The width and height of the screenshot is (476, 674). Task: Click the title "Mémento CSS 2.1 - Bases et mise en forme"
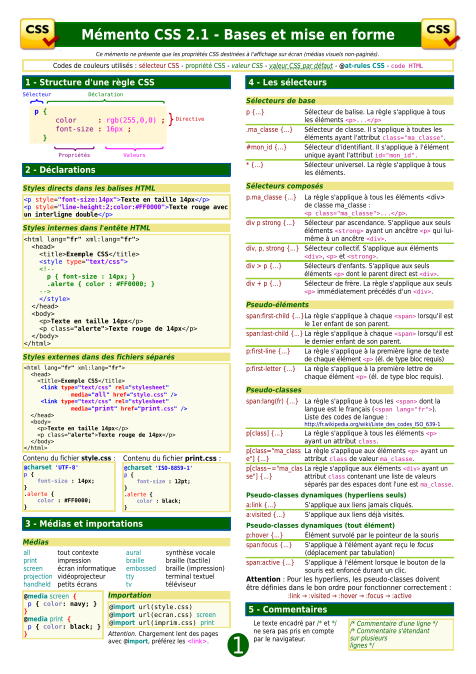point(238,34)
